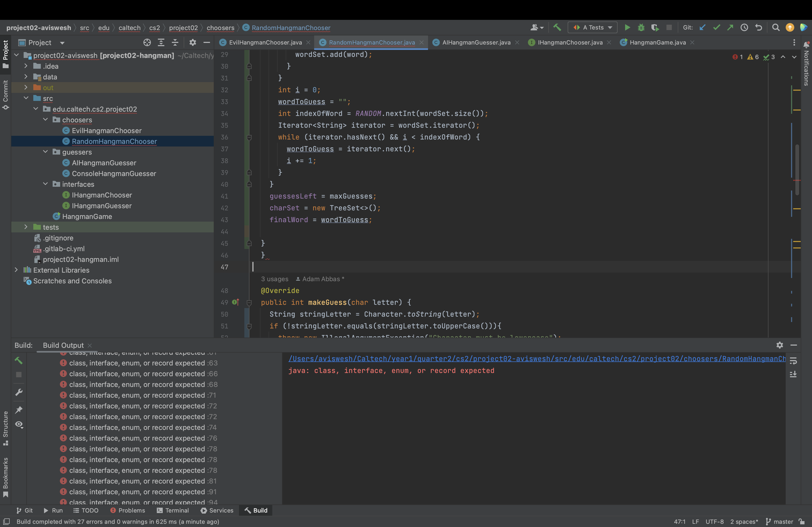Click the editor vertical scrollbar thumb

coord(797,170)
